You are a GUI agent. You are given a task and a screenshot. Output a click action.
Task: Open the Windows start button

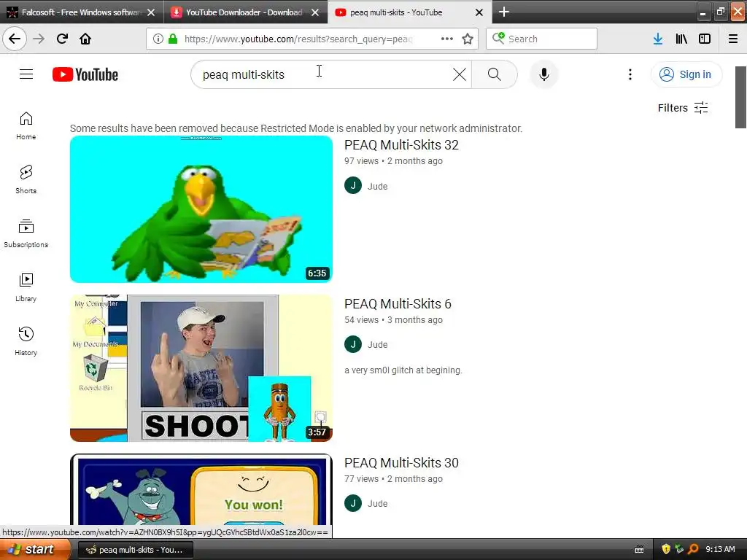coord(34,549)
